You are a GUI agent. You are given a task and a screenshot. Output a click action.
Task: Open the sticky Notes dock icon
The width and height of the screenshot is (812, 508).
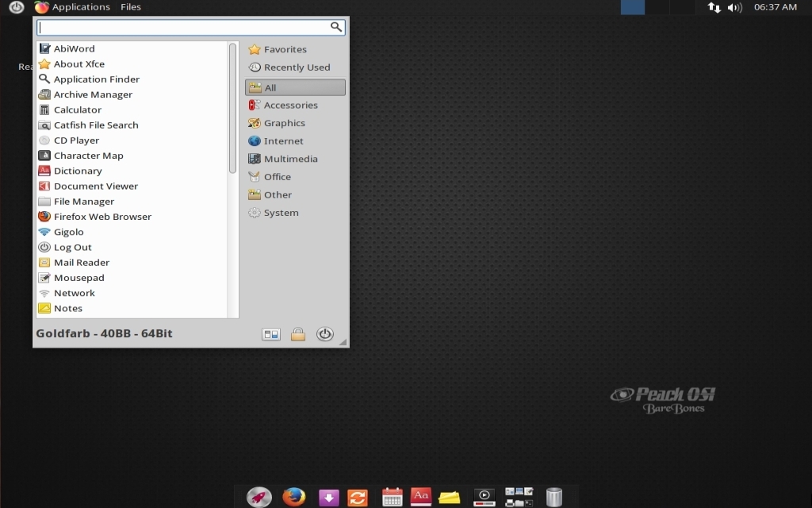coord(450,497)
